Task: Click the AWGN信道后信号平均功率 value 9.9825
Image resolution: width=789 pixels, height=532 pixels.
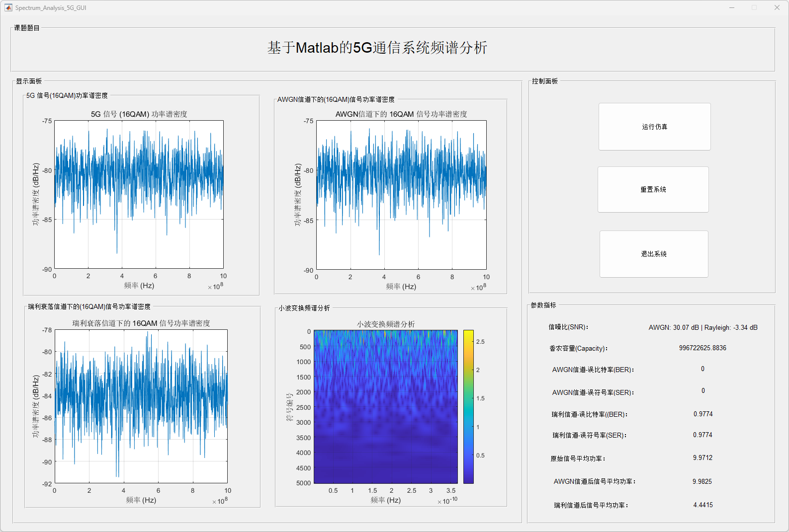Action: tap(702, 481)
